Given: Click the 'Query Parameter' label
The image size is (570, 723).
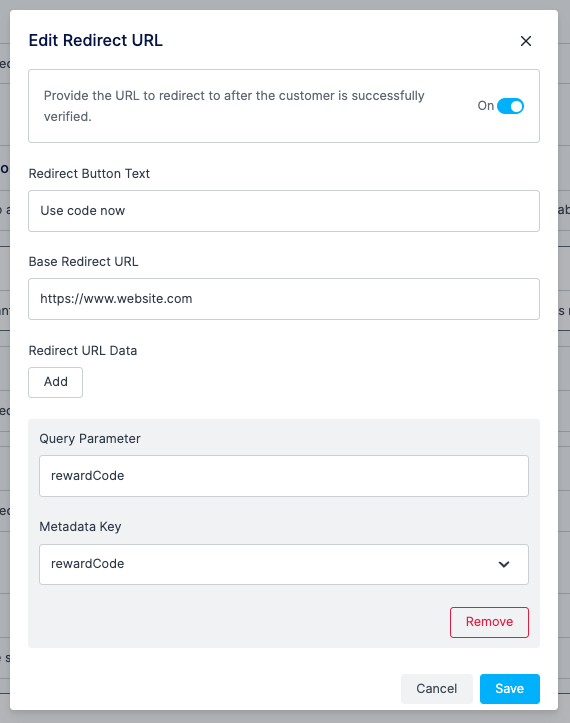Looking at the screenshot, I should [x=90, y=439].
